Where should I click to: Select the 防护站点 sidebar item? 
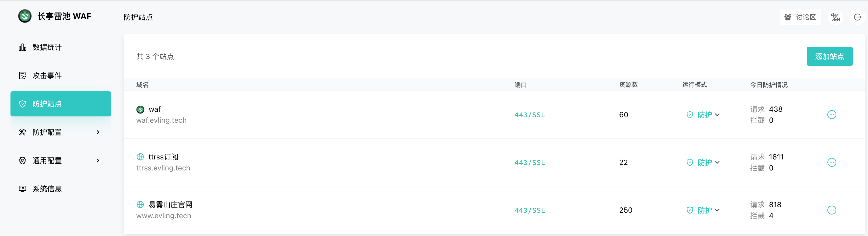pos(60,104)
